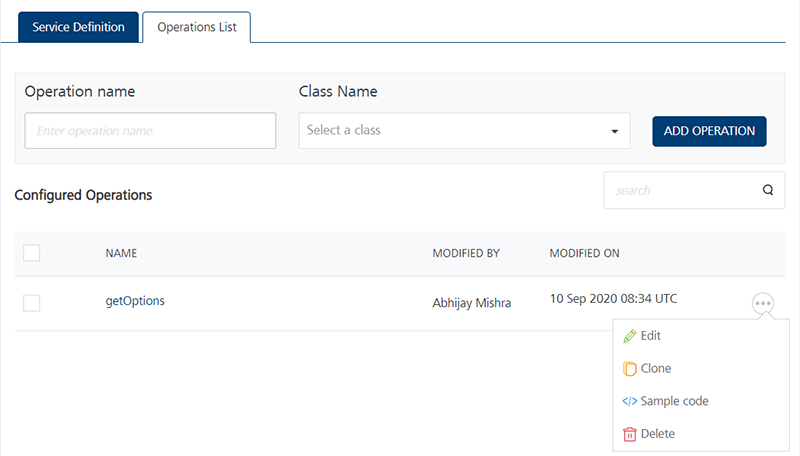Tick the select-all checkbox in table header

coord(31,253)
